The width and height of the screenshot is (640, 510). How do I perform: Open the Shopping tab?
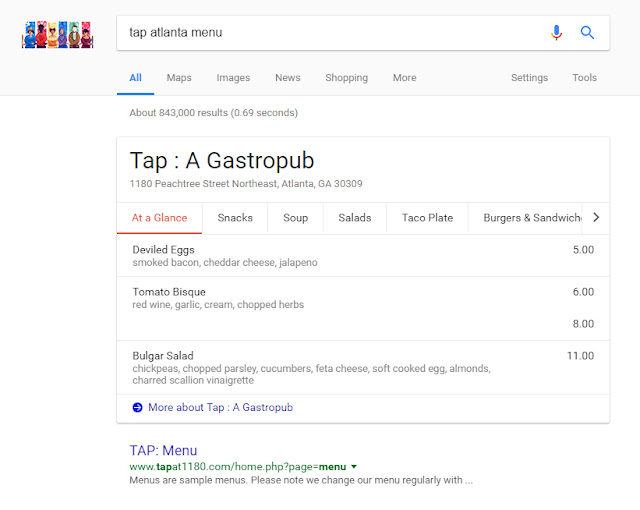click(347, 78)
